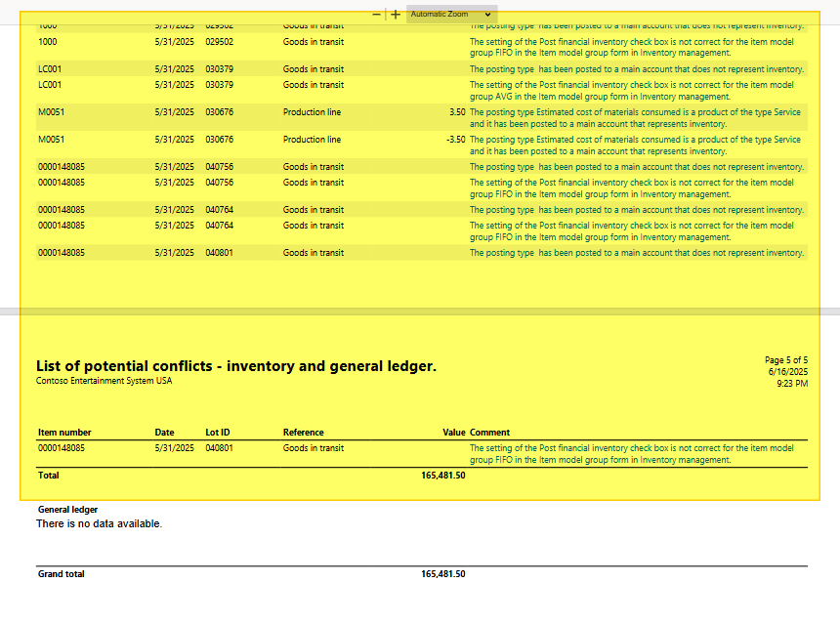Image resolution: width=840 pixels, height=623 pixels.
Task: Click 'Contoso Entertainment System USA' company name
Action: [104, 382]
